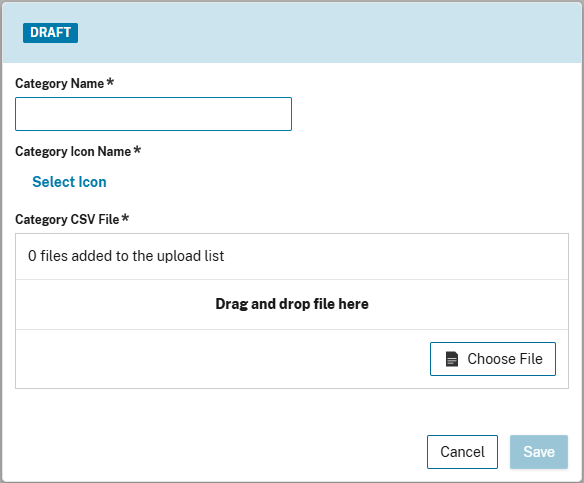Click the Category Icon Name label
The width and height of the screenshot is (584, 483).
[73, 152]
